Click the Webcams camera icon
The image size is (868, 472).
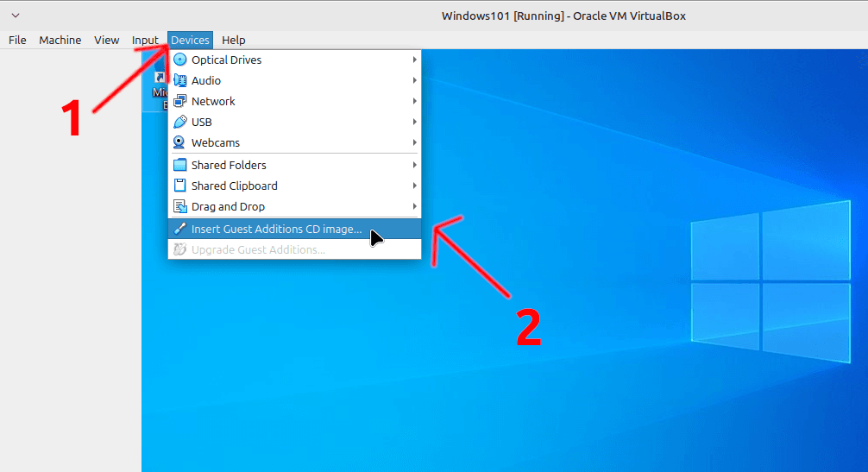[179, 142]
